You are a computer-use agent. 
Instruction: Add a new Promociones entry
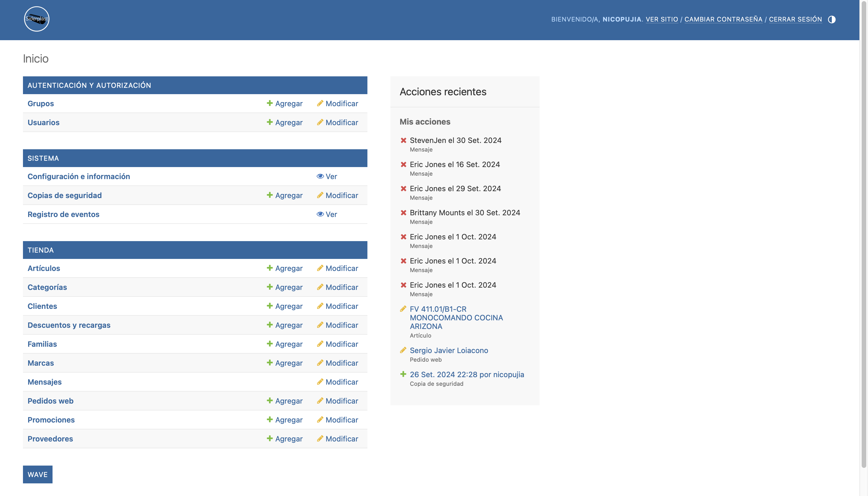click(x=284, y=420)
